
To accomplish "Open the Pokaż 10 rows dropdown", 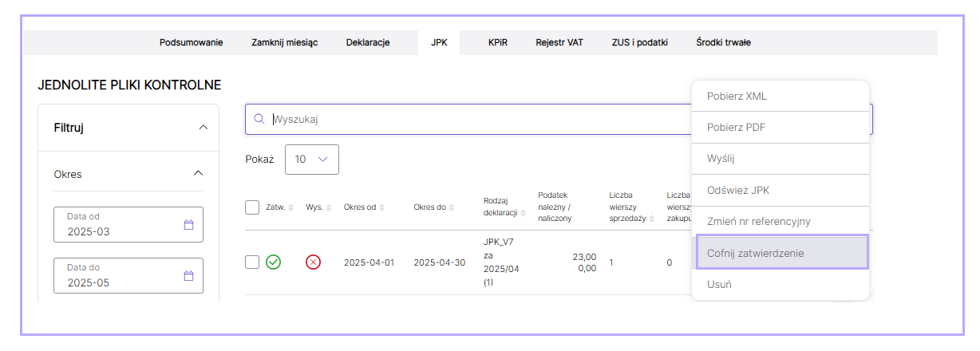I will (x=312, y=159).
